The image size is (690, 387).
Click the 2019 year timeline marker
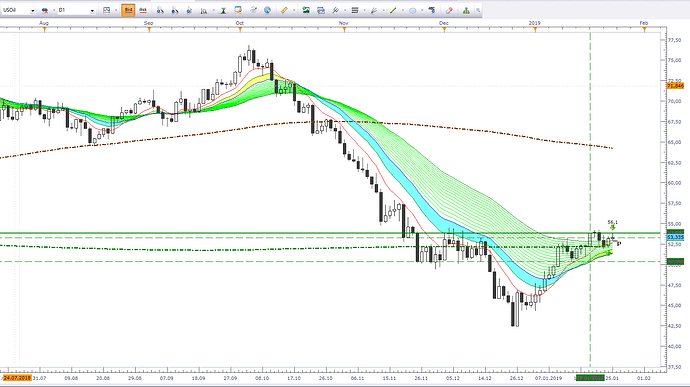point(535,29)
